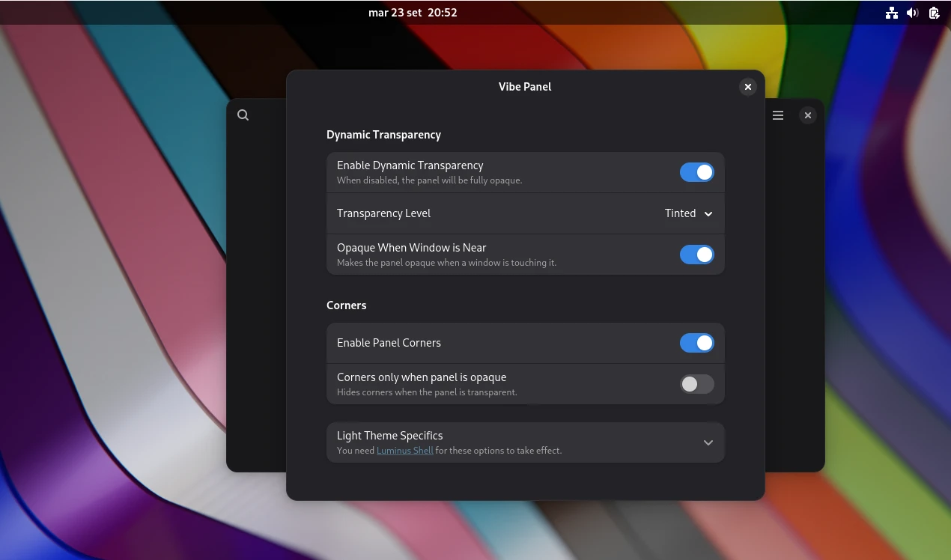This screenshot has height=560, width=951.
Task: Open the calendar by clicking the clock
Action: click(x=413, y=13)
